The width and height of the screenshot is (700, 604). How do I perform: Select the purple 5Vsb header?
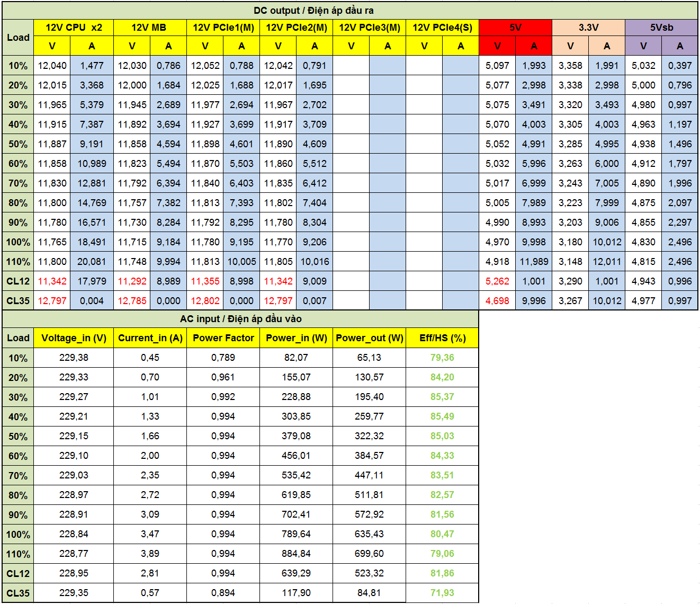[x=661, y=28]
